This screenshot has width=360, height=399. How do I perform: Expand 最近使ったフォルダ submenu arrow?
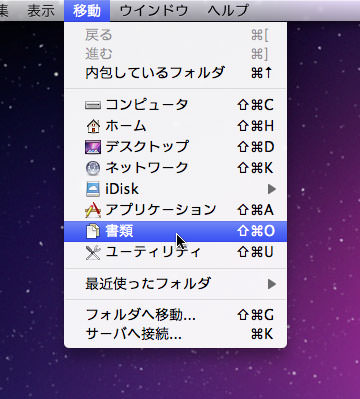(272, 284)
